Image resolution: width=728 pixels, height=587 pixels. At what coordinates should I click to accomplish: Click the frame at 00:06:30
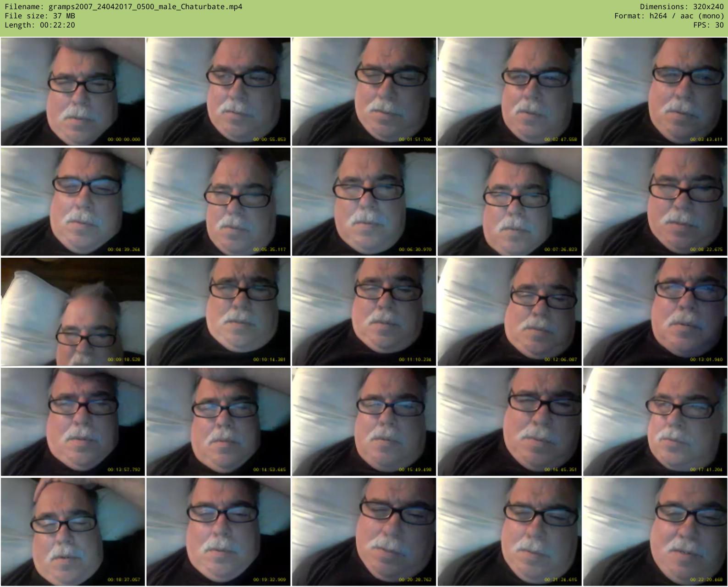click(364, 202)
